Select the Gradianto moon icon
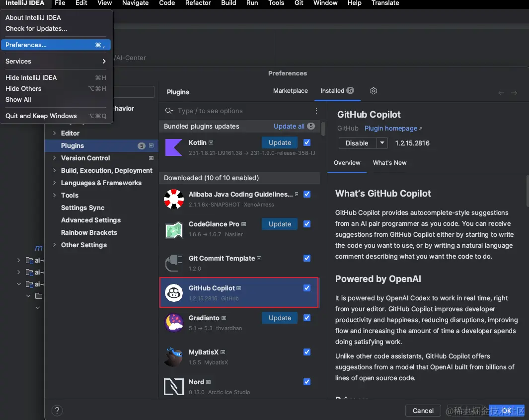Image resolution: width=529 pixels, height=420 pixels. (174, 323)
